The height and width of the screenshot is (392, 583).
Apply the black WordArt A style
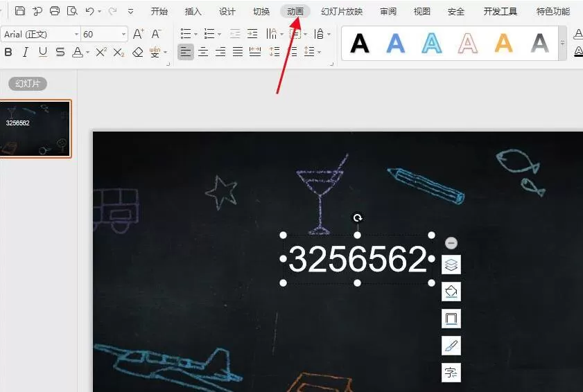360,44
